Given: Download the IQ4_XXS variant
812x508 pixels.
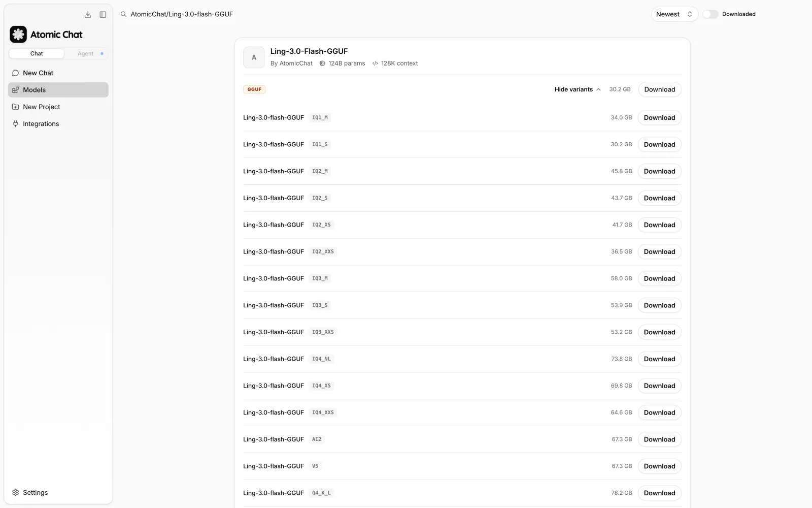Looking at the screenshot, I should [660, 412].
